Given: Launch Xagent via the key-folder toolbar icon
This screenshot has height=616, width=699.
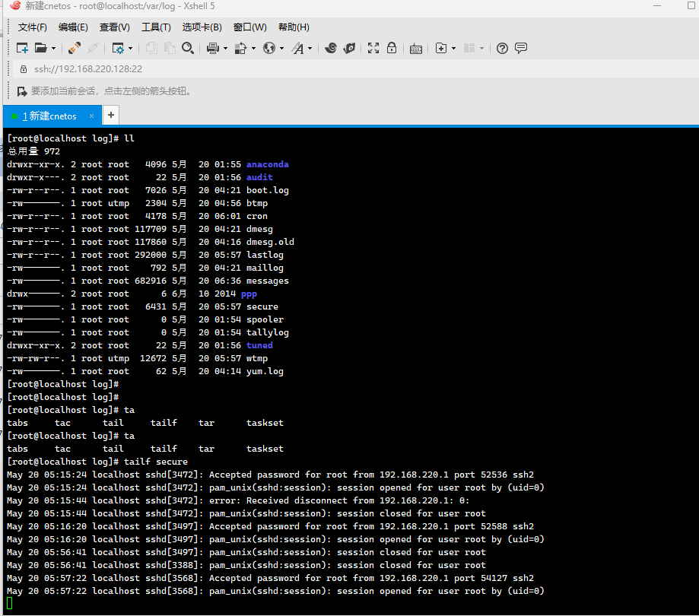Looking at the screenshot, I should pos(349,48).
